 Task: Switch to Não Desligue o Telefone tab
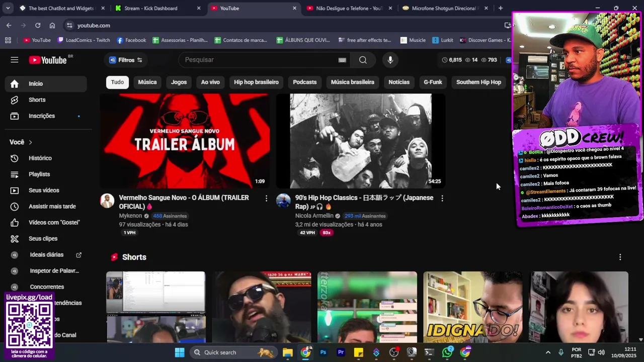(x=349, y=8)
